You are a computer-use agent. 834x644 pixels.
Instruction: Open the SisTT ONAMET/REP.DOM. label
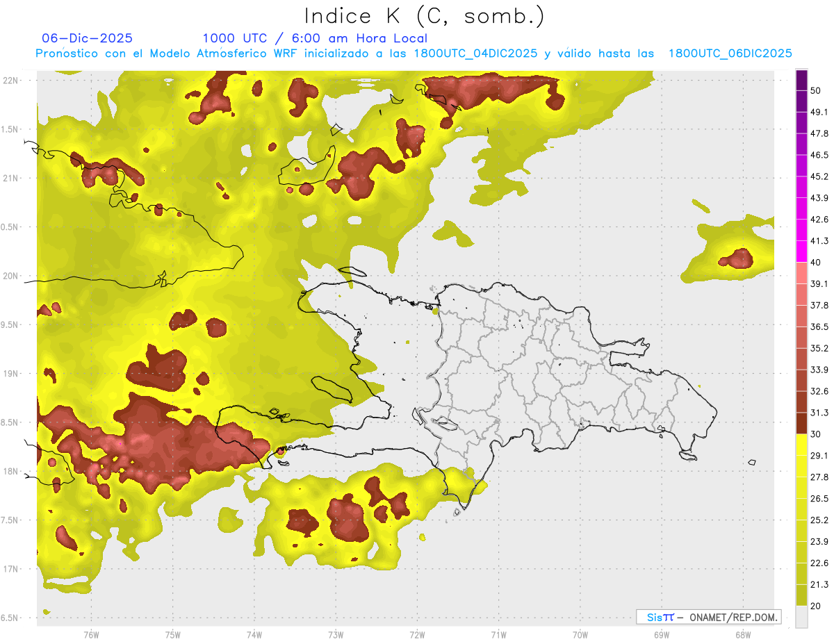point(708,617)
